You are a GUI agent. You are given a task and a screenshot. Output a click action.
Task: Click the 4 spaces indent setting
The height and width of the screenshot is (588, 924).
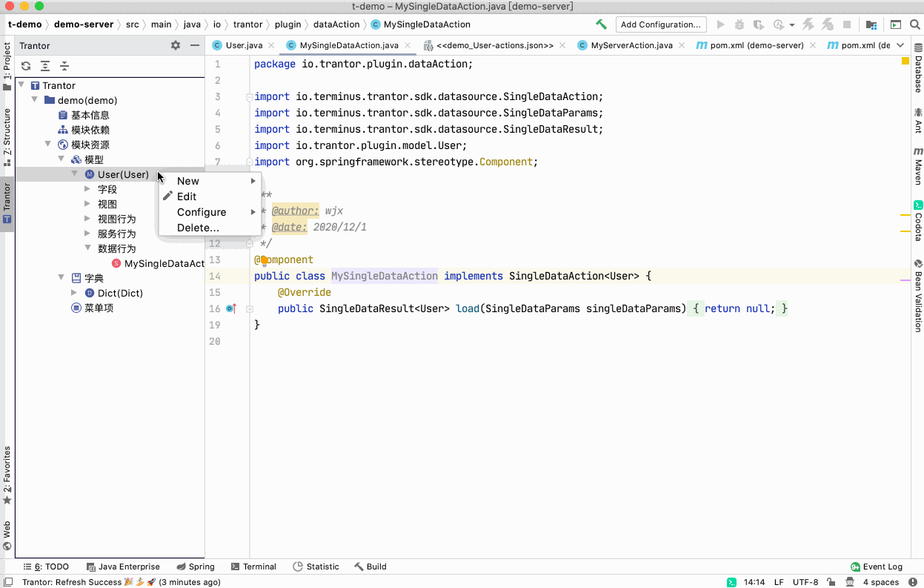click(x=881, y=582)
